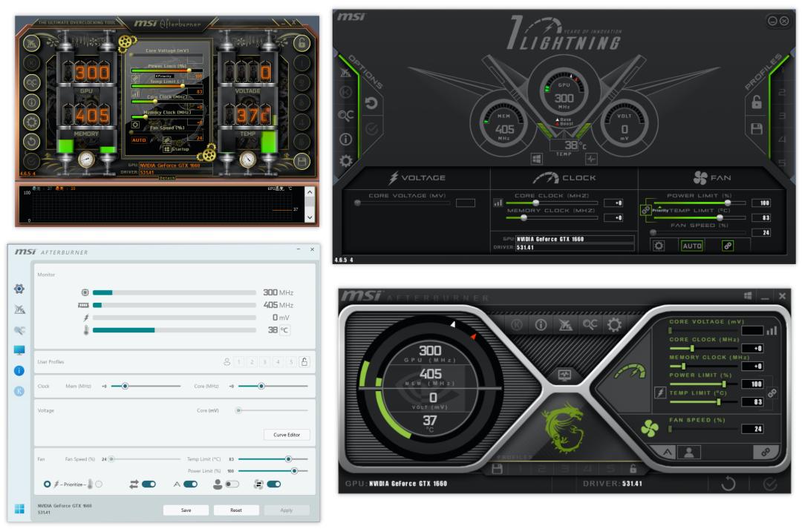Enable the clock sync toggle in the white skin

coord(148,484)
